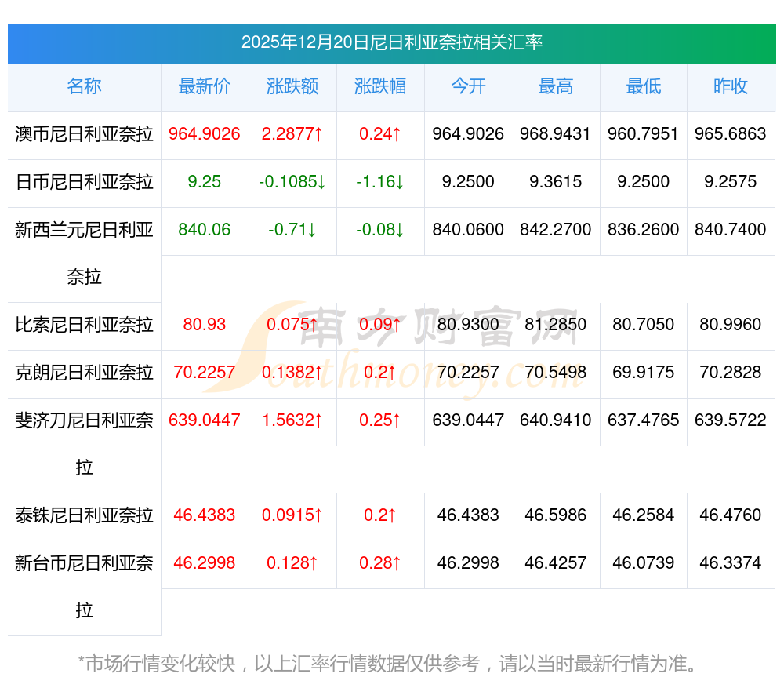Click the green down arrow after -0.1085
Viewport: 784px width, 688px height.
321,182
